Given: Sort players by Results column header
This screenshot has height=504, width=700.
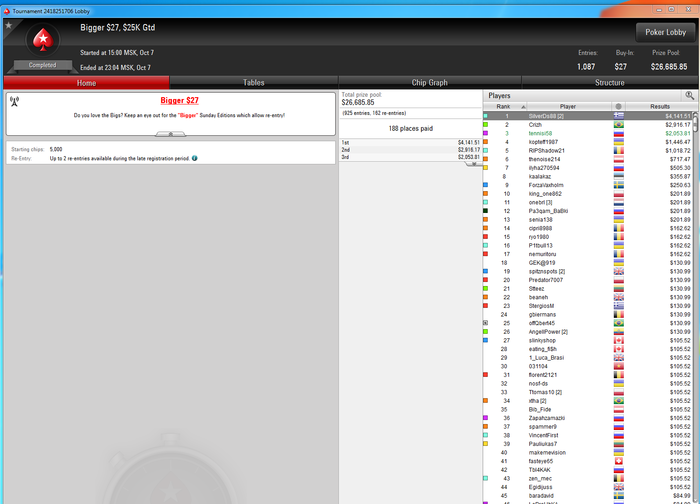Looking at the screenshot, I should (x=660, y=107).
